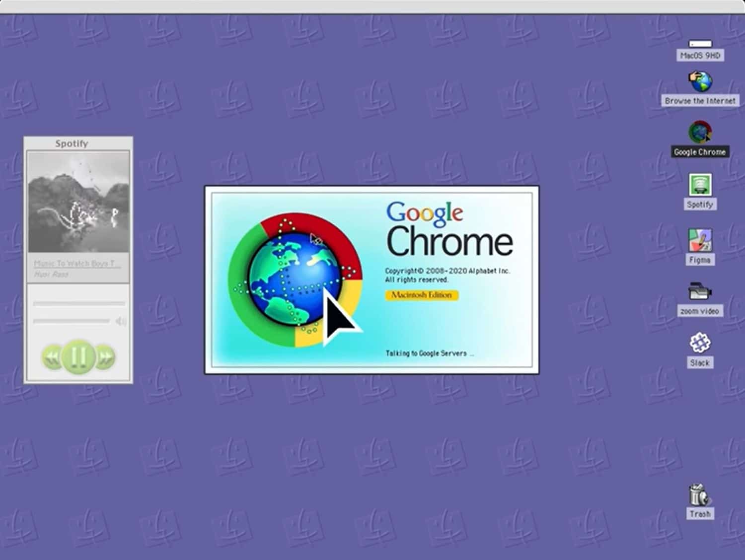Screen dimensions: 745x560
Task: Go back to the previous Spotify track
Action: coord(52,357)
